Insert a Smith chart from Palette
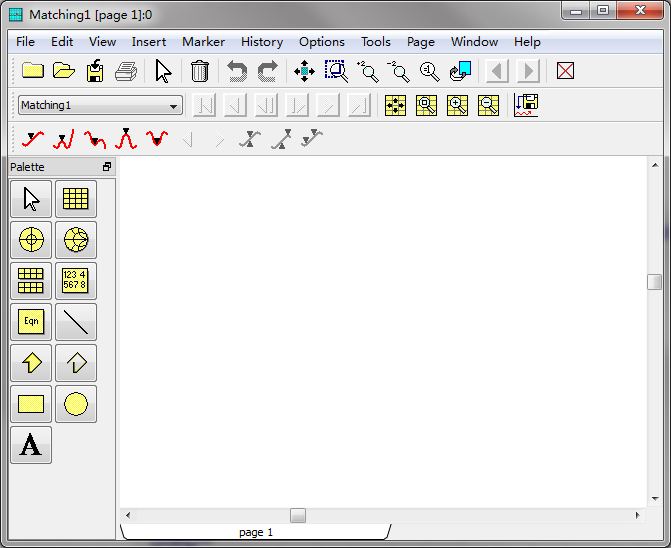 point(76,240)
